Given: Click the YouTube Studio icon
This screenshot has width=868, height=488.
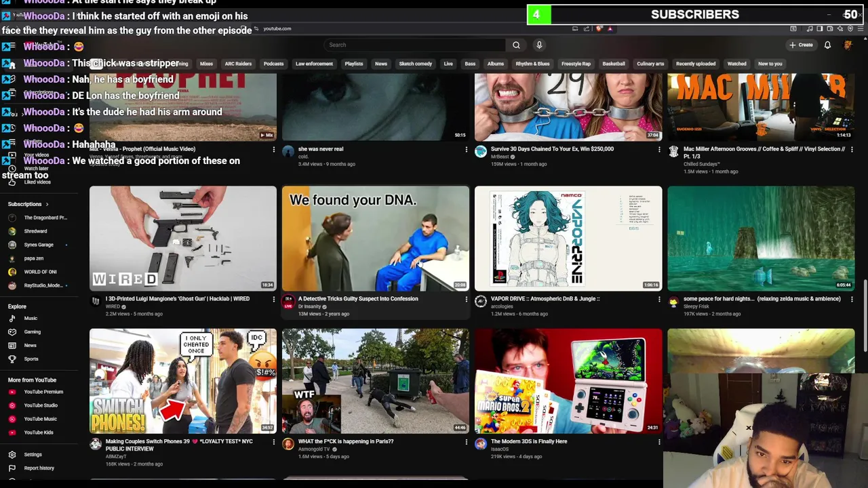Looking at the screenshot, I should (12, 405).
